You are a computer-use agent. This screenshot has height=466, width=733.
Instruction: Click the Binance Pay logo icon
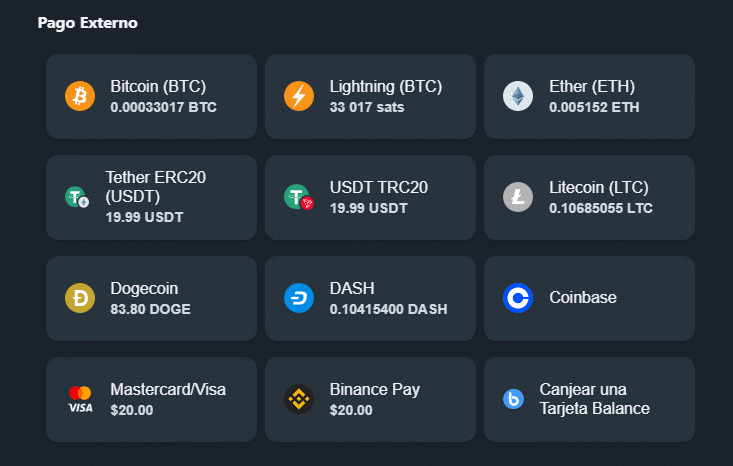click(299, 399)
